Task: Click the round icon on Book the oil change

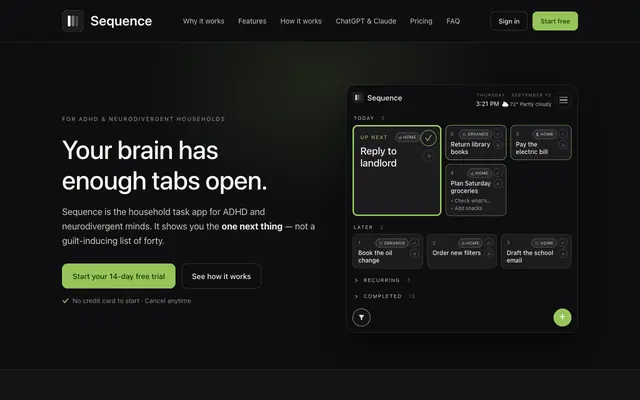Action: click(414, 253)
